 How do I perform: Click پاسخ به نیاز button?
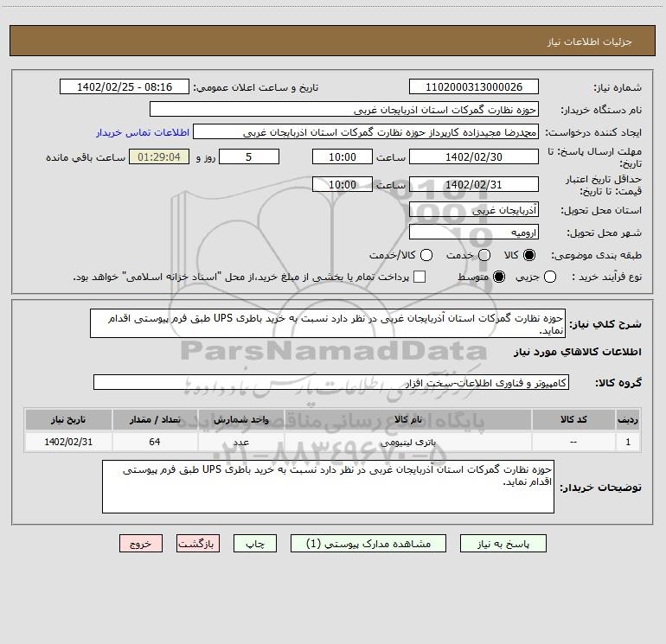point(503,544)
